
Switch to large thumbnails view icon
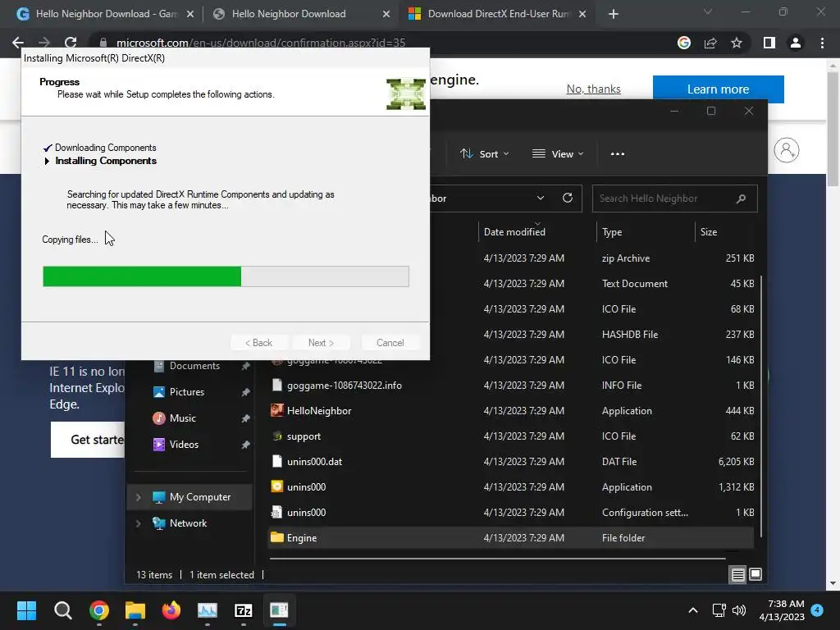click(756, 575)
